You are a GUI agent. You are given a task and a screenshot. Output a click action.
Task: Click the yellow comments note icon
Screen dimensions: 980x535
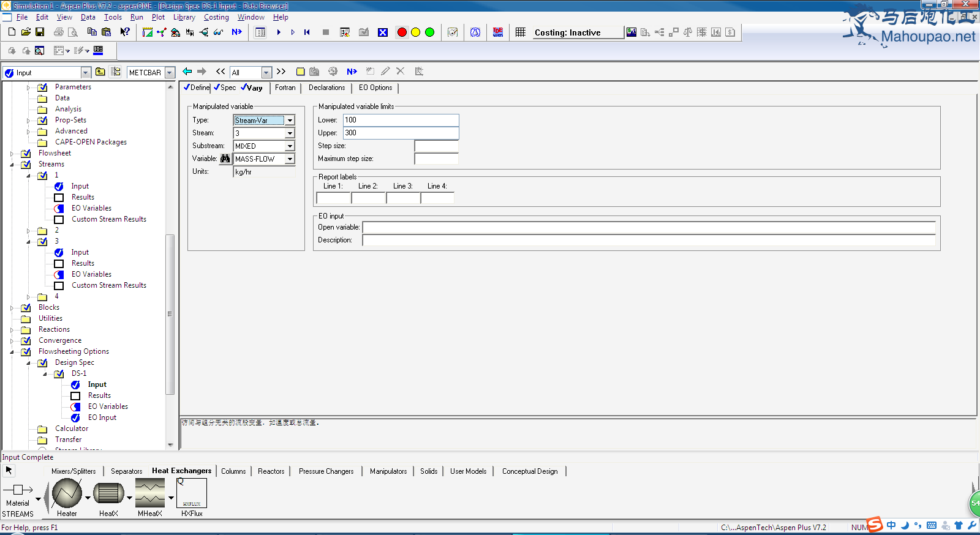[300, 72]
